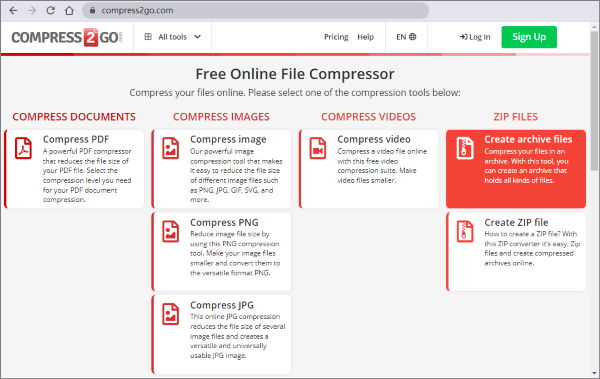Open the EN language selector

pyautogui.click(x=406, y=37)
